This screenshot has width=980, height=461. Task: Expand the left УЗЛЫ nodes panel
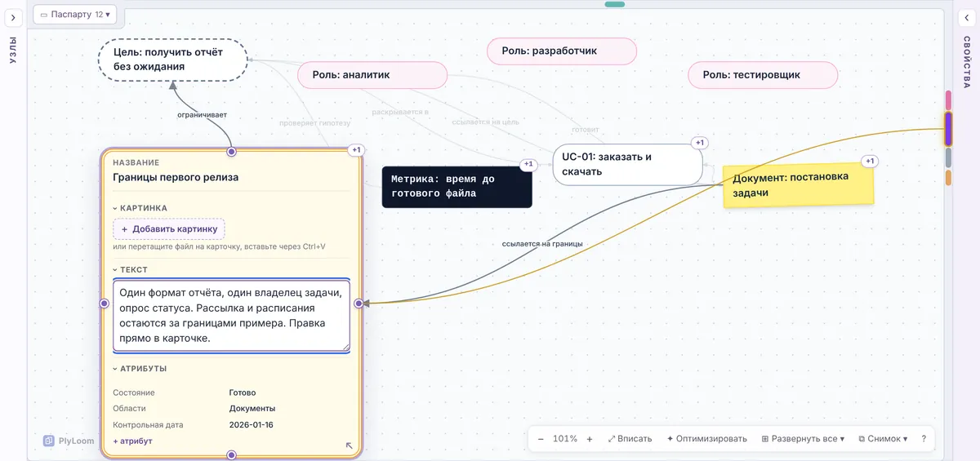pyautogui.click(x=13, y=17)
